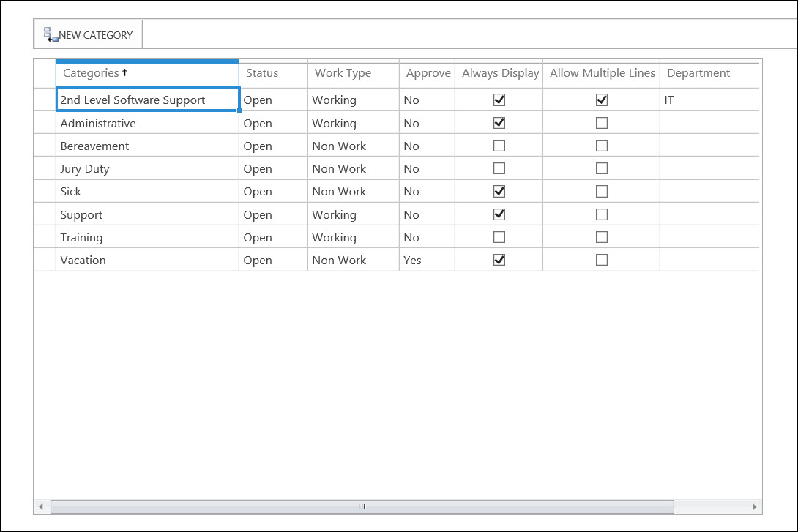Viewport: 798px width, 532px height.
Task: Click the Status cell for Vacation
Action: (273, 260)
